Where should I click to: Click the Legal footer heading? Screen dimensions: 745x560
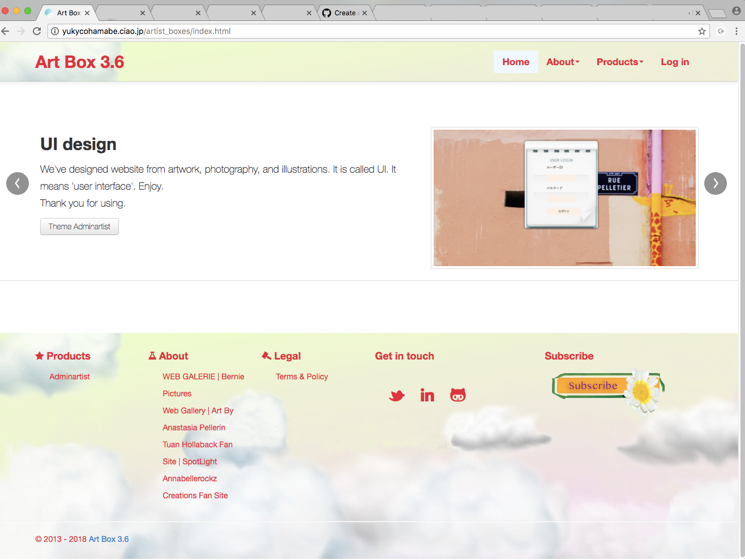281,356
